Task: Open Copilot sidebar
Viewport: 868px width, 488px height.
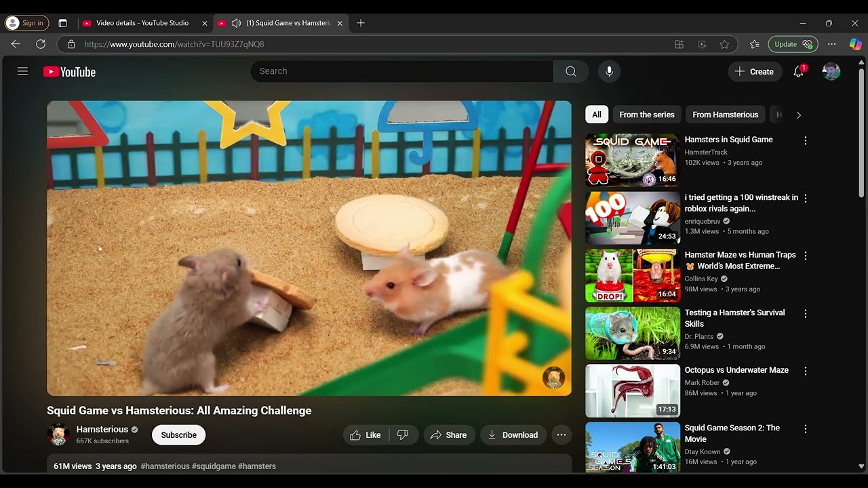Action: 856,44
